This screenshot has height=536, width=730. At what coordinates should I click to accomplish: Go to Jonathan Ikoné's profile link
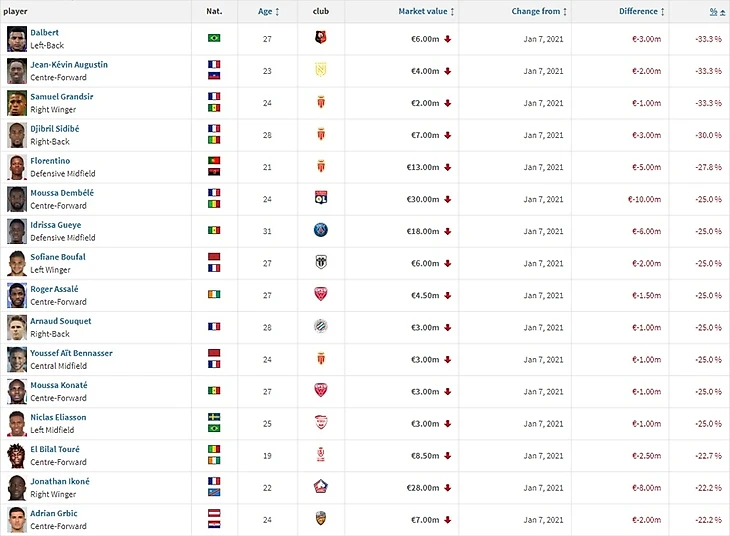(59, 481)
